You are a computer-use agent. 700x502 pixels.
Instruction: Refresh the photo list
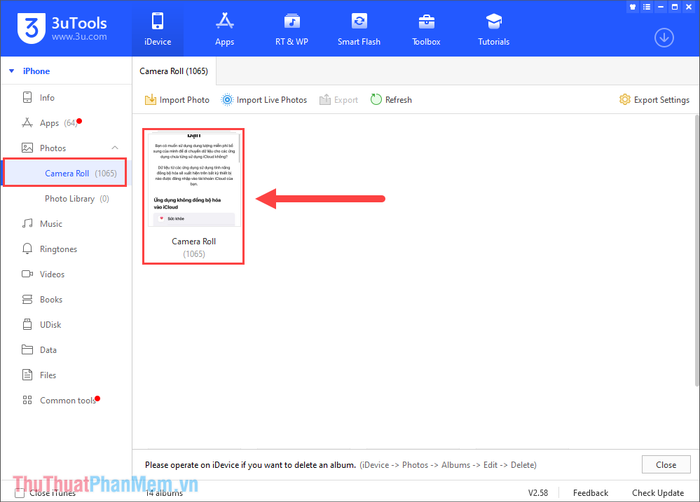click(391, 100)
